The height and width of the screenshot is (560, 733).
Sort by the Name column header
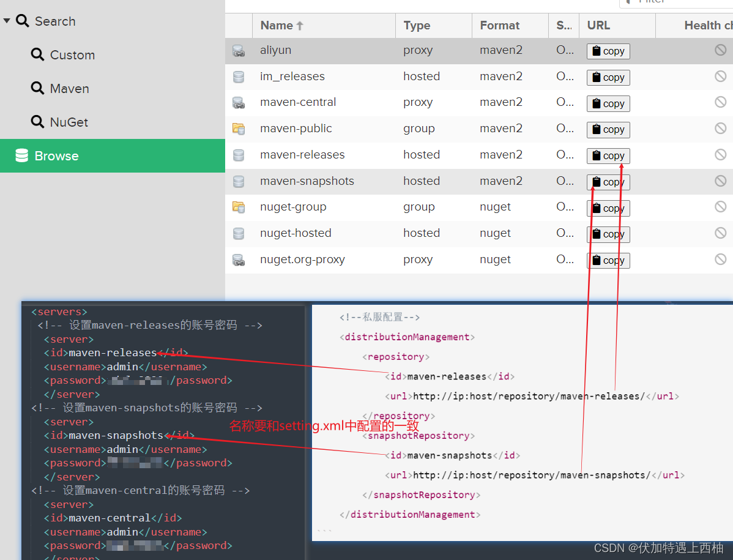pyautogui.click(x=324, y=26)
